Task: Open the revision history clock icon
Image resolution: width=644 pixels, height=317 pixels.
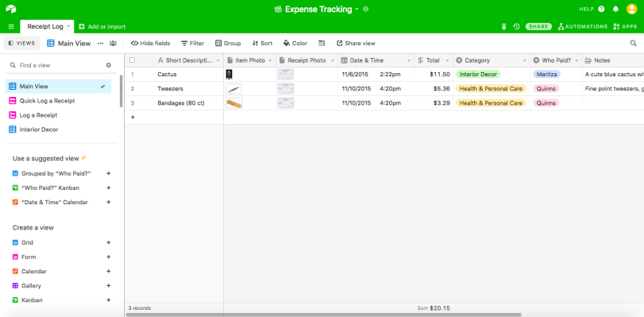Action: point(516,27)
